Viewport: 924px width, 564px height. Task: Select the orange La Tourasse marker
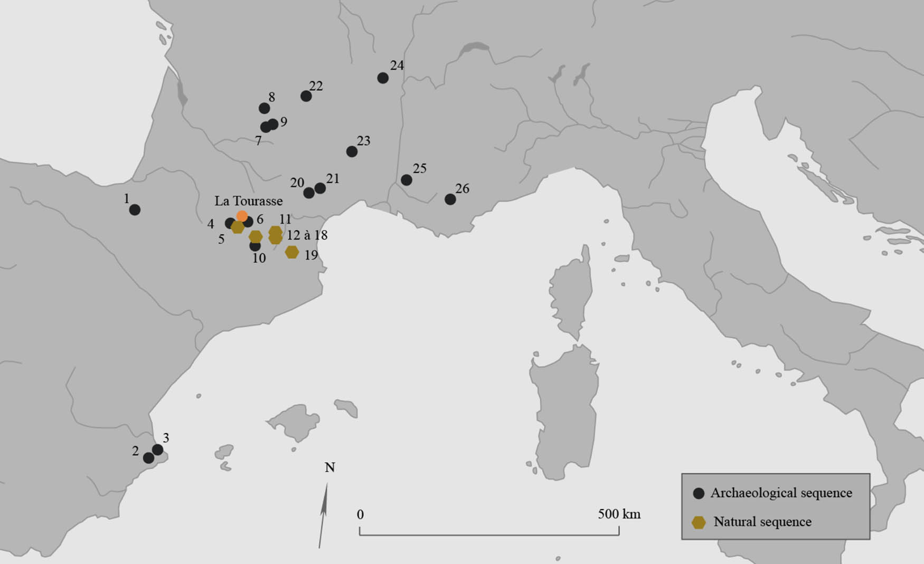tap(242, 216)
